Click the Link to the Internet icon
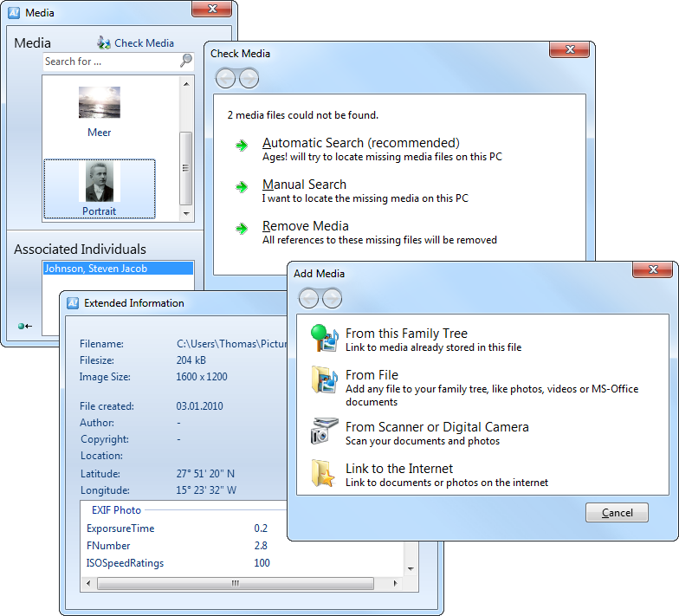679x616 pixels. pos(324,472)
